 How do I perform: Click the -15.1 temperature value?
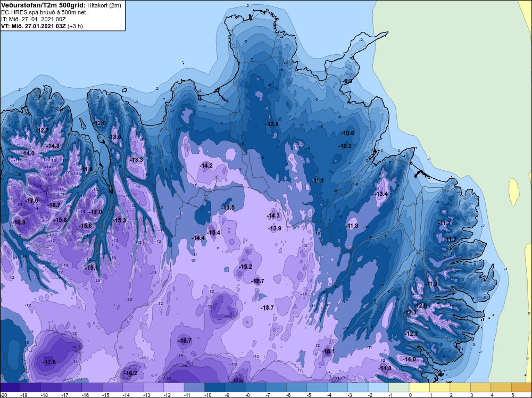pos(92,268)
